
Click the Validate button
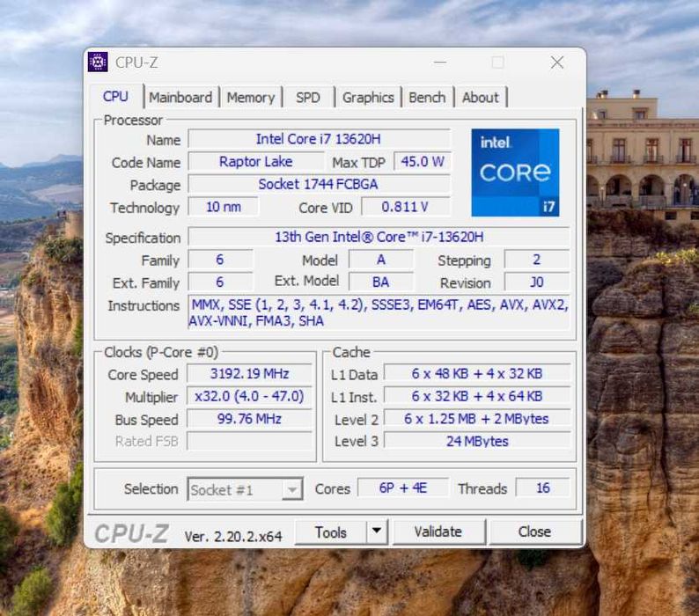click(x=438, y=532)
